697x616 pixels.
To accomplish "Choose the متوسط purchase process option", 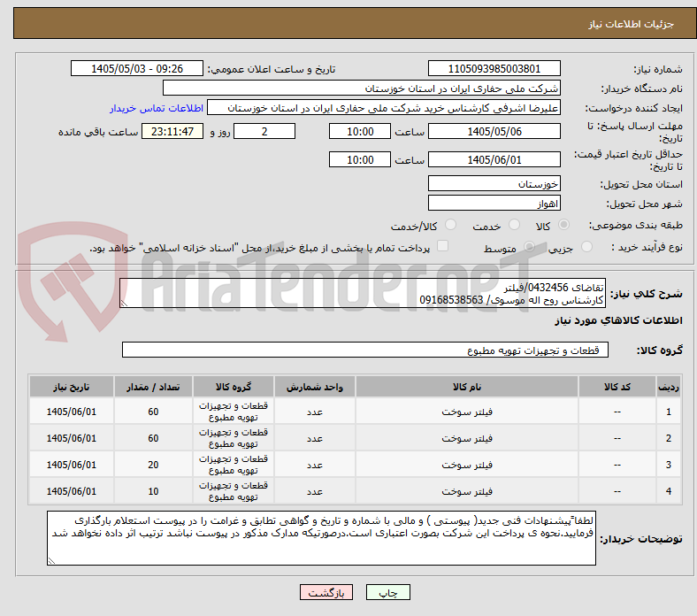I will (529, 246).
